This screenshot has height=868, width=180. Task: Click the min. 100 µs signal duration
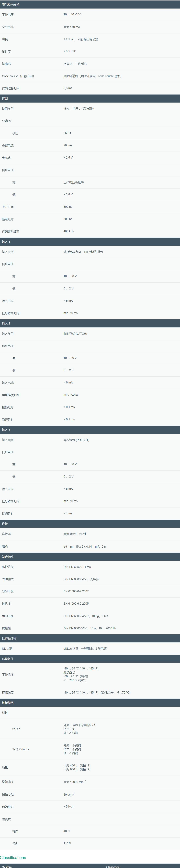pyautogui.click(x=71, y=395)
